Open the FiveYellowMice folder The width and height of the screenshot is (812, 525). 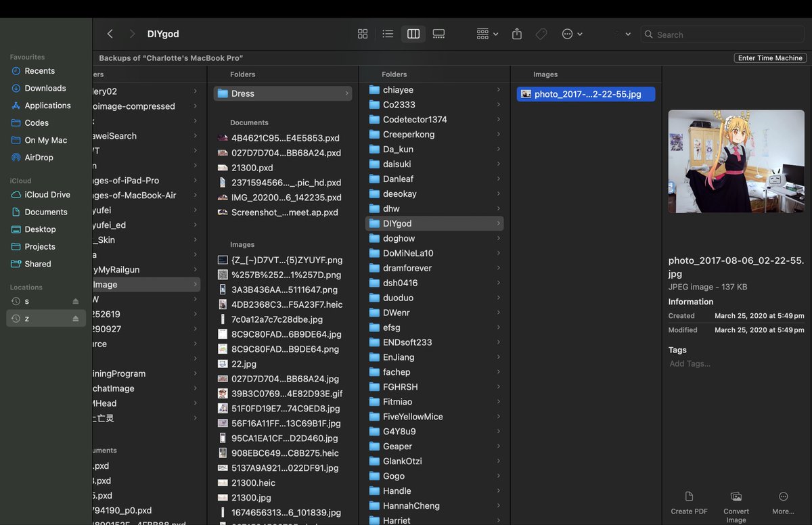click(434, 417)
